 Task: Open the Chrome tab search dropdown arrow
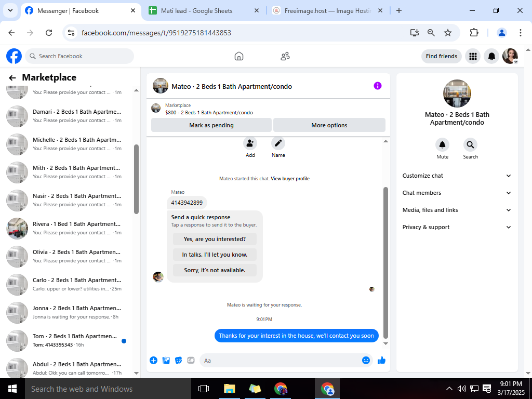[x=10, y=10]
